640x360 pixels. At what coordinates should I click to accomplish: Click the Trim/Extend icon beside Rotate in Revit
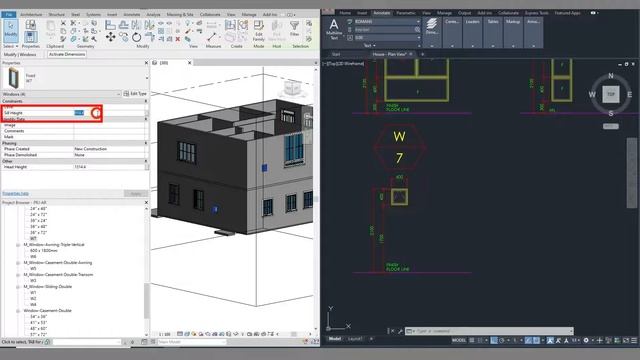point(149,38)
